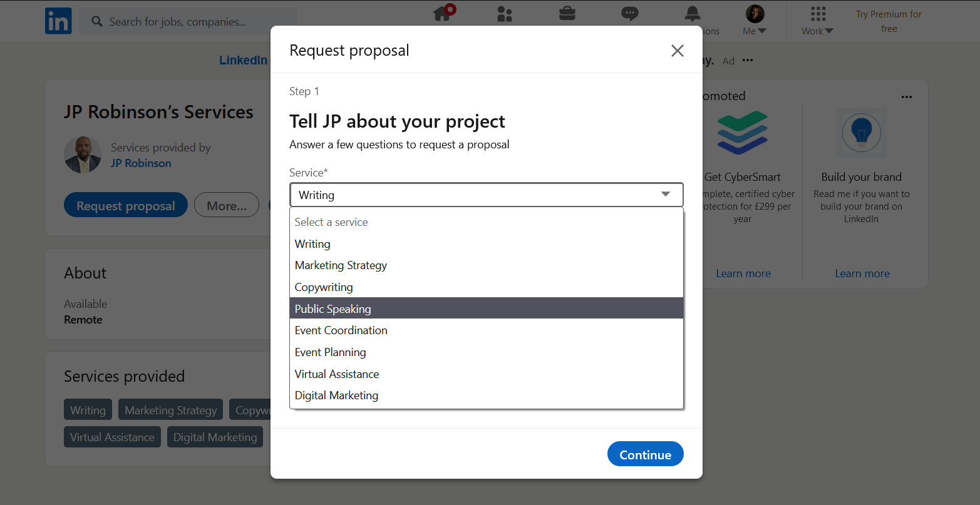Select Public Speaking from the service list

pos(333,309)
